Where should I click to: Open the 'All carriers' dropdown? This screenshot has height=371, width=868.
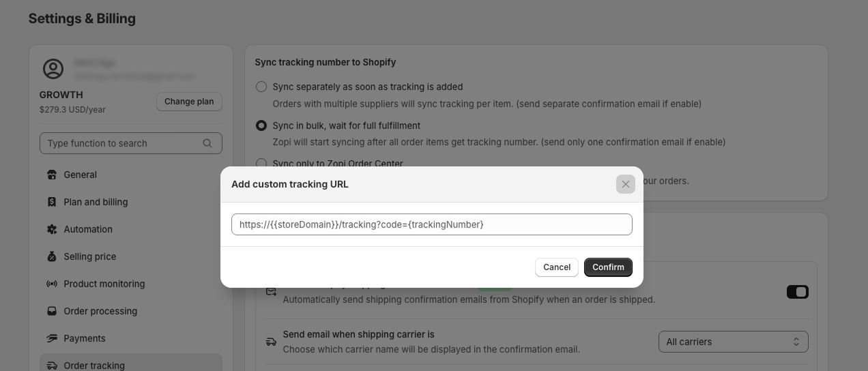point(733,342)
